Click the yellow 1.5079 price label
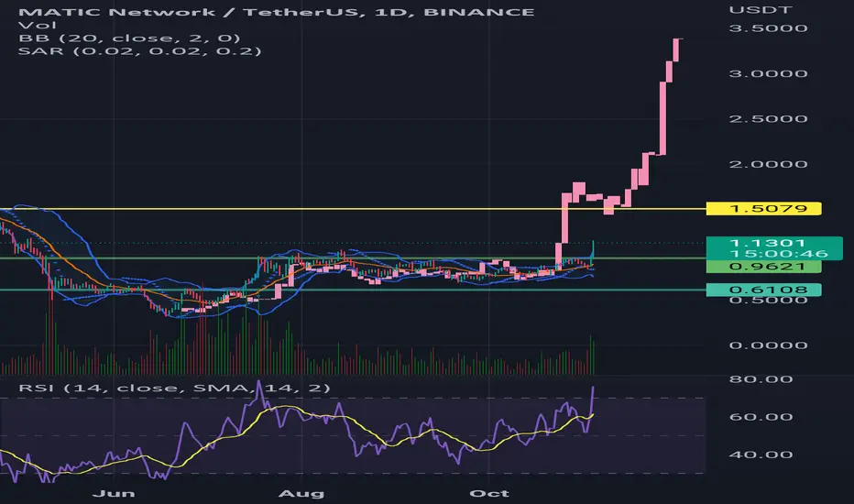 pos(763,209)
